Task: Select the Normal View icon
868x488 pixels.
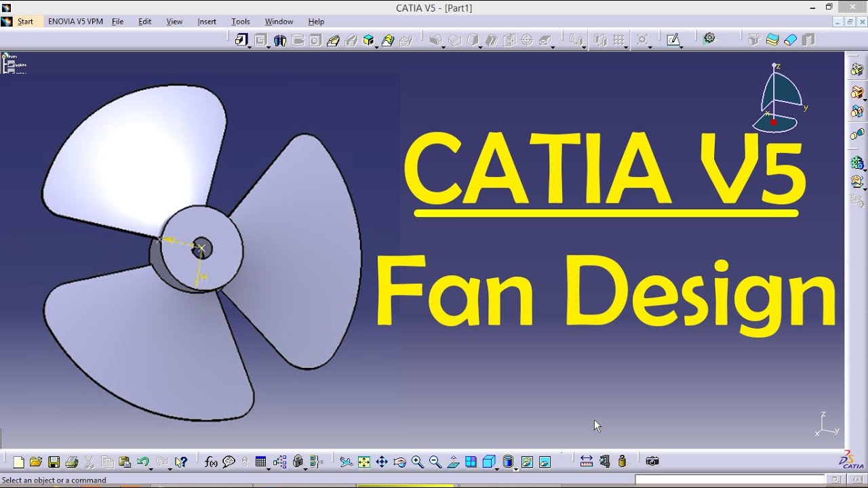Action: (x=453, y=462)
